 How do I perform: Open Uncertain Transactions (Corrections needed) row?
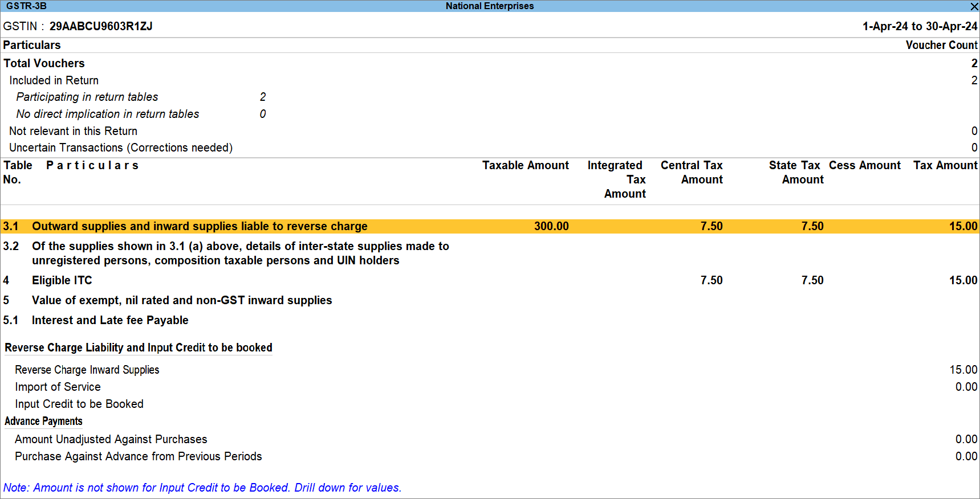pos(121,148)
